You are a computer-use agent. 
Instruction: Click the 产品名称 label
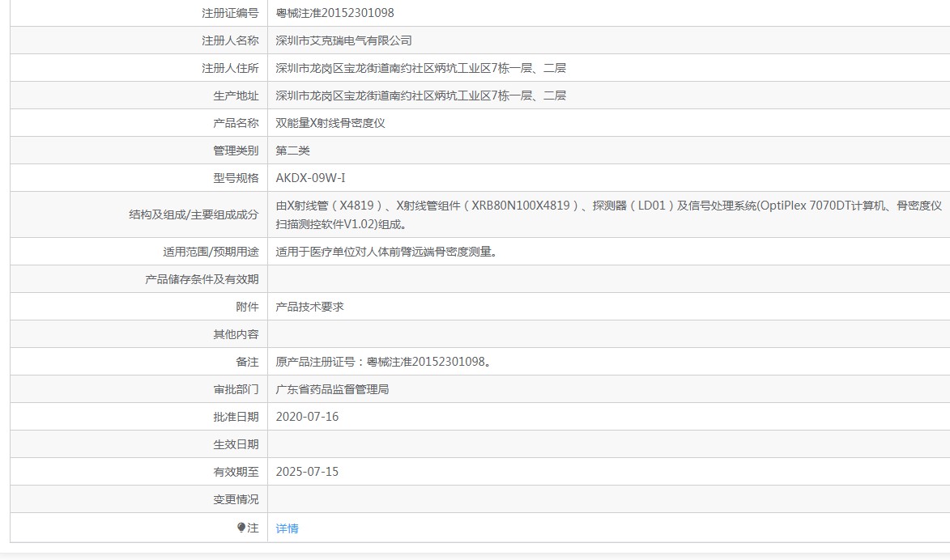coord(236,123)
